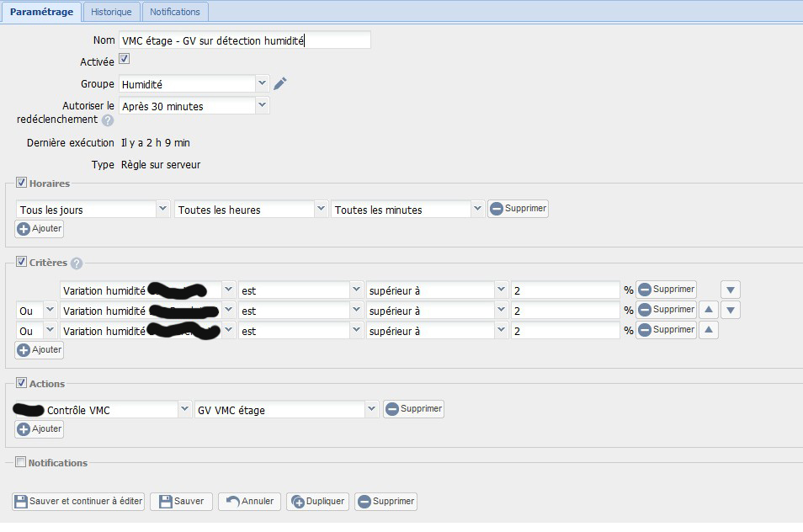The height and width of the screenshot is (532, 803).
Task: Move second criterion up with arrow
Action: pyautogui.click(x=709, y=311)
